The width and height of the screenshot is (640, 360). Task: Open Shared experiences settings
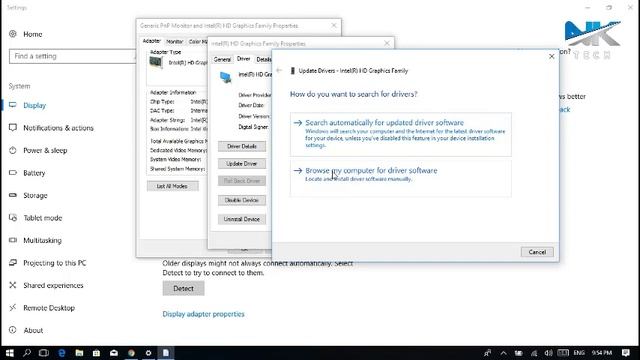click(46, 285)
